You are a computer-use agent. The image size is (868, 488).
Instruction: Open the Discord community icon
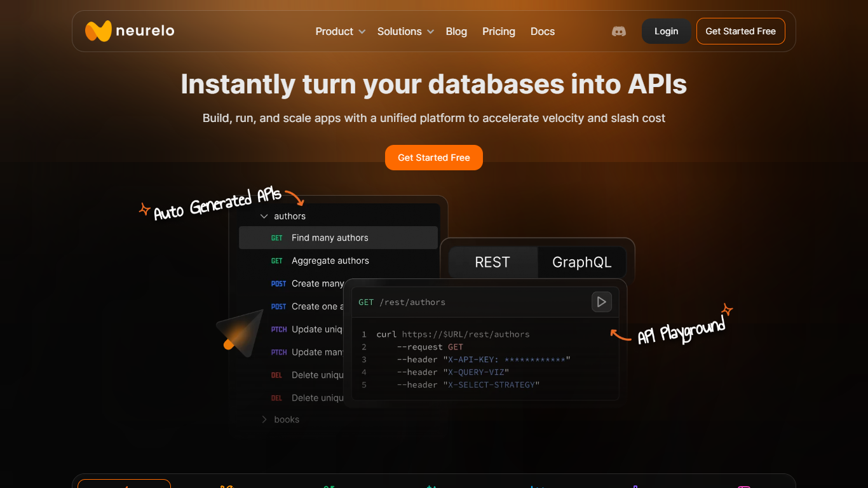tap(619, 31)
